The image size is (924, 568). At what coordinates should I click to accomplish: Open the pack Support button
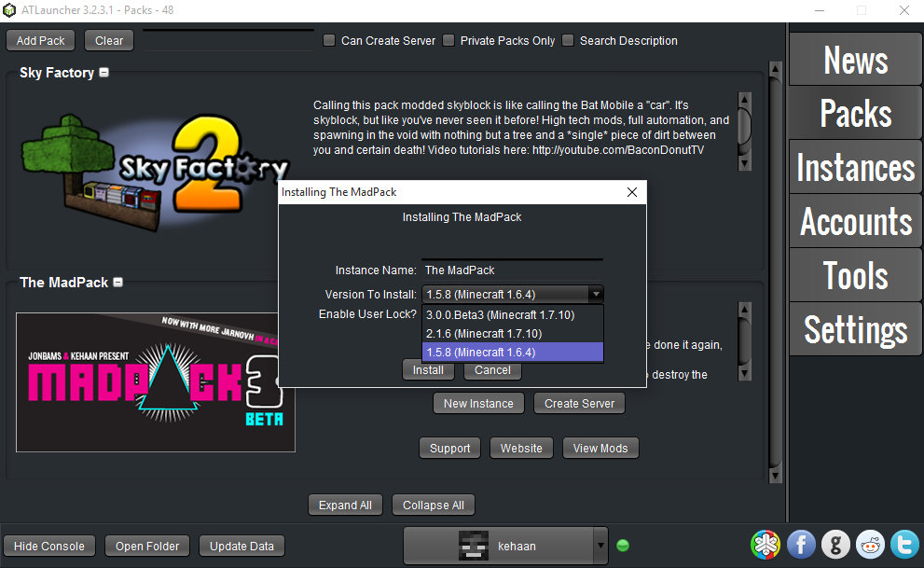pyautogui.click(x=449, y=449)
